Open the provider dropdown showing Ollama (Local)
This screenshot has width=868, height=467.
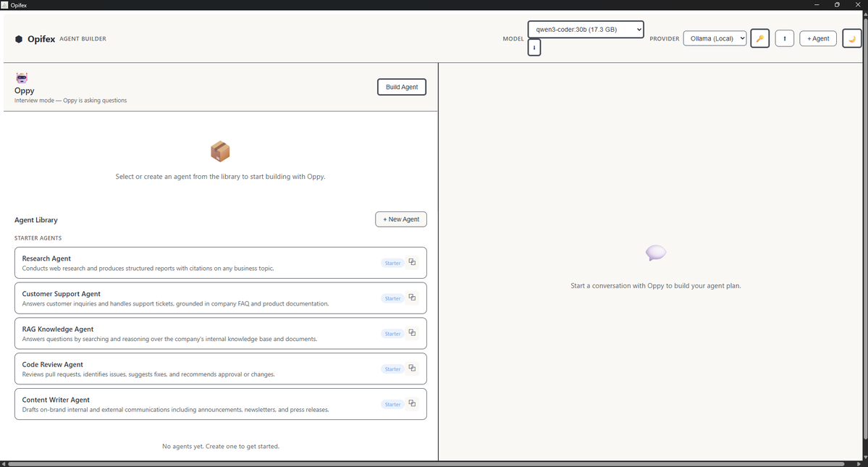(715, 38)
